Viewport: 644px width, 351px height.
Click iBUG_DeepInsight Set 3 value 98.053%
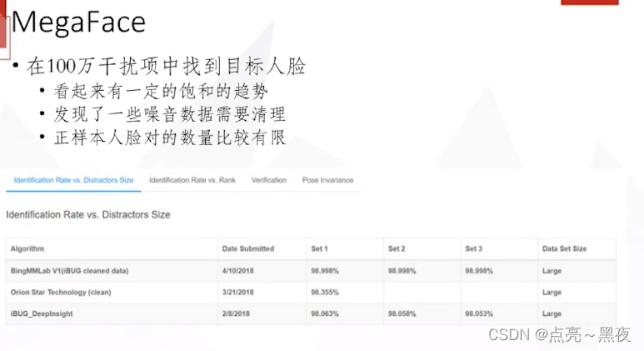point(479,313)
